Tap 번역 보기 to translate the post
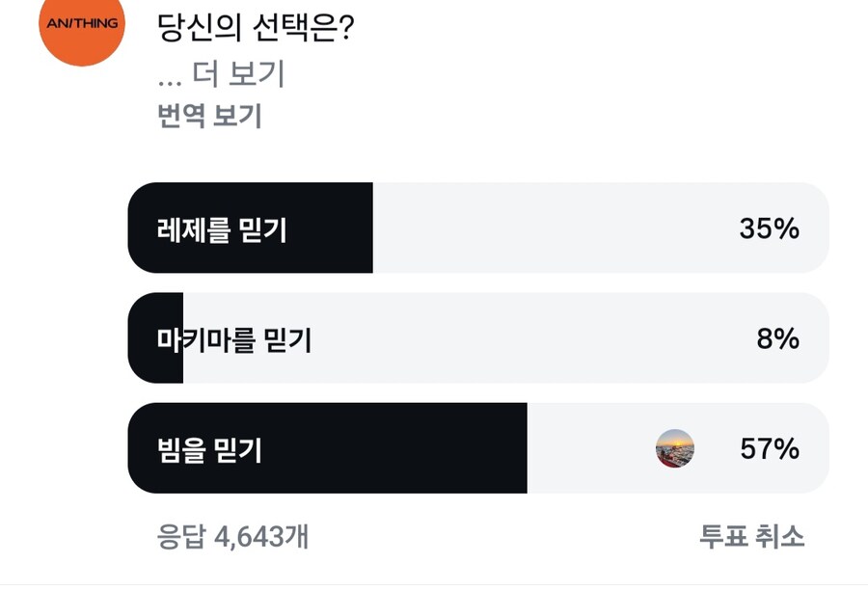The width and height of the screenshot is (868, 590). (x=209, y=117)
